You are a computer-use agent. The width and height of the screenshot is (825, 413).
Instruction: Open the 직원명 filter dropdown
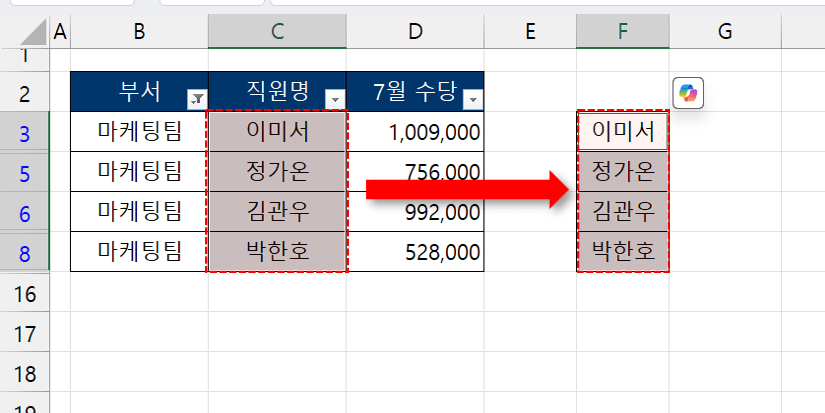[x=335, y=99]
